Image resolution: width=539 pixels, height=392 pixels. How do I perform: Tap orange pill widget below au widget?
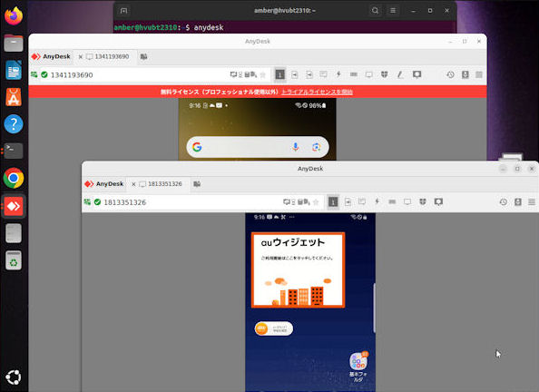tap(274, 328)
